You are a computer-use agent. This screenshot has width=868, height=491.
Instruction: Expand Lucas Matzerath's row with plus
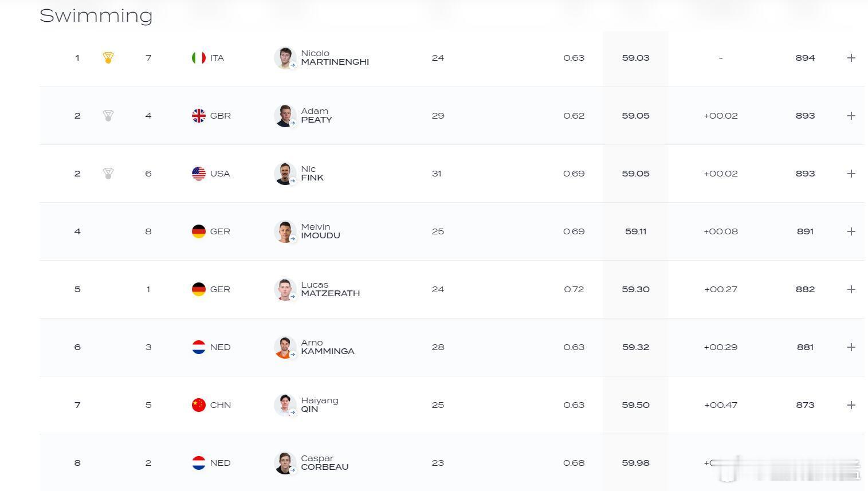point(851,289)
